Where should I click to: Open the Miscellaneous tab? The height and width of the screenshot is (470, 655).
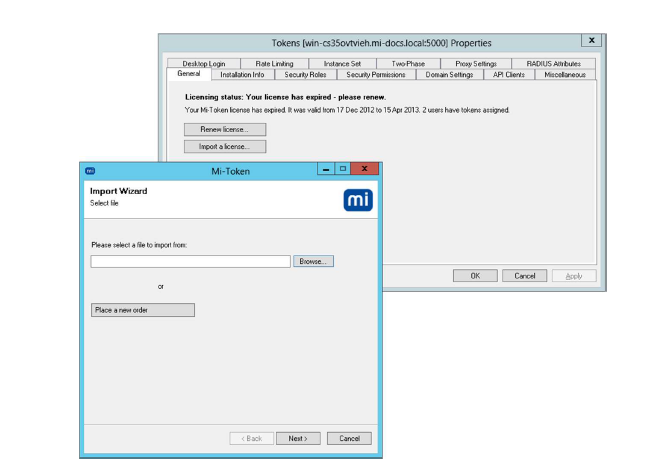(565, 74)
